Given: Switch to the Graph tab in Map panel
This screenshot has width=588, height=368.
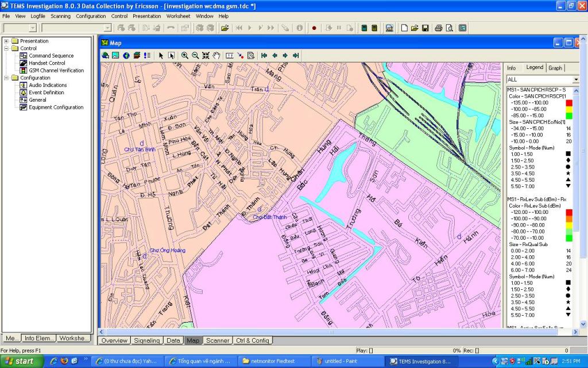Looking at the screenshot, I should pos(555,68).
